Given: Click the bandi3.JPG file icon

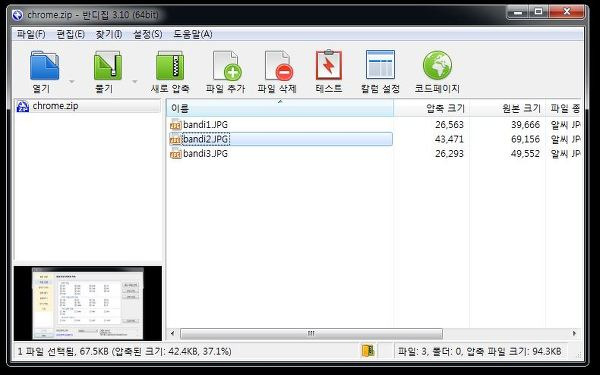Looking at the screenshot, I should (175, 154).
